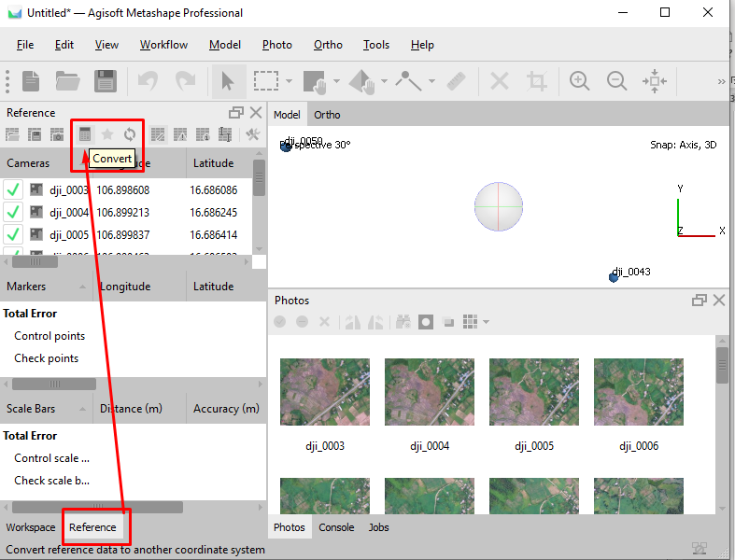Click the Convert calculator icon
This screenshot has height=560, width=735.
pos(85,135)
